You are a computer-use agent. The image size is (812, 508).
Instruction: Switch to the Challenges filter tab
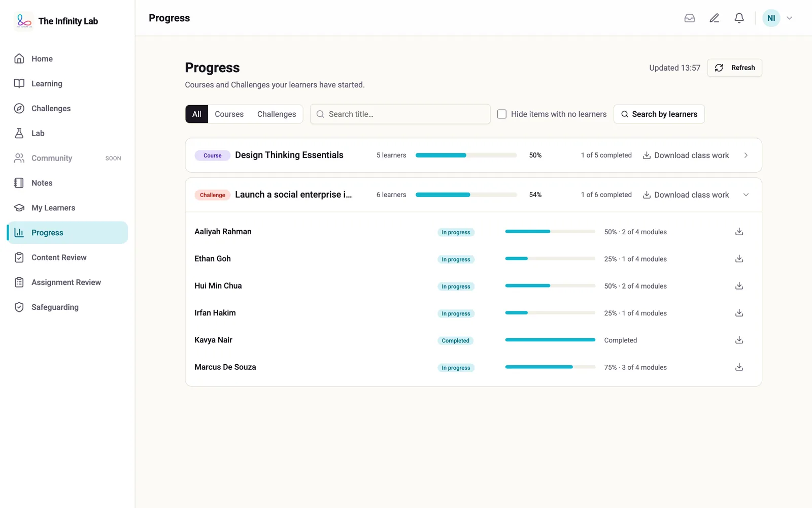(x=277, y=114)
